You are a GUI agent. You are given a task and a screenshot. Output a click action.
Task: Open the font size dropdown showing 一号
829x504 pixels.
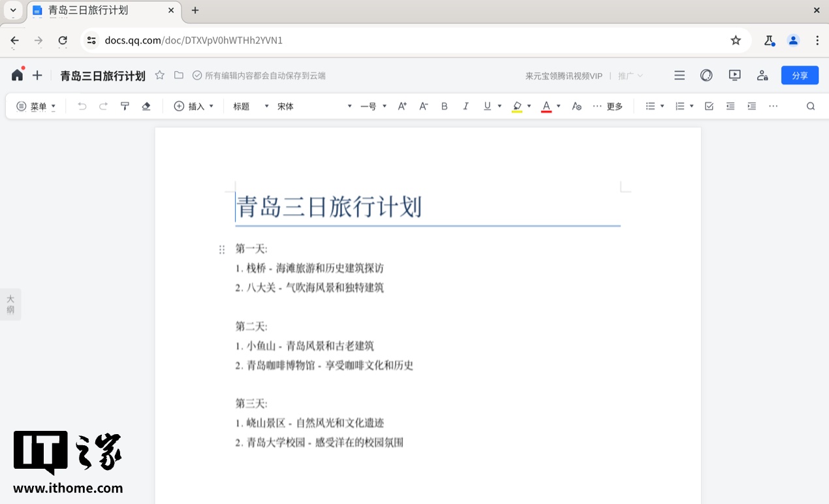[372, 106]
